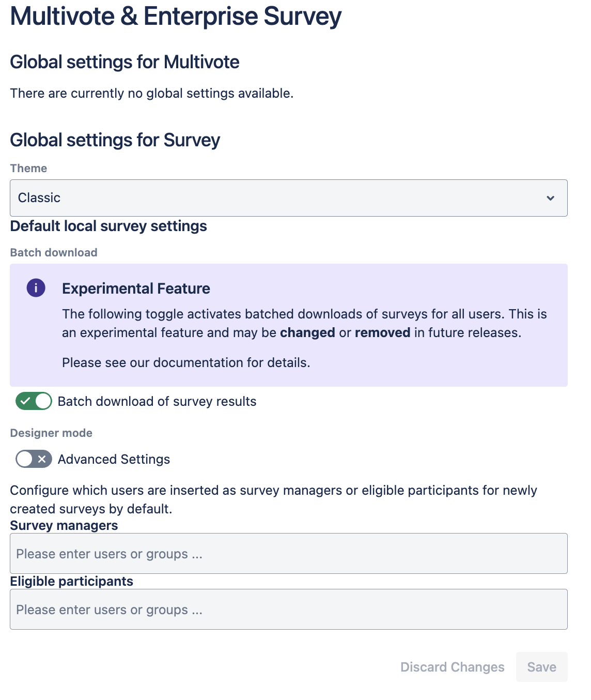Open the Theme dropdown showing Classic
591x700 pixels.
(288, 198)
